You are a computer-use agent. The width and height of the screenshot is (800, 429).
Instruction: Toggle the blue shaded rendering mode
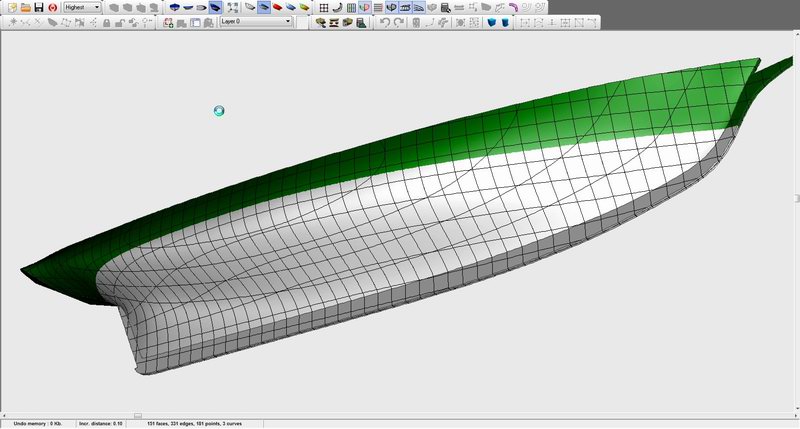click(264, 7)
